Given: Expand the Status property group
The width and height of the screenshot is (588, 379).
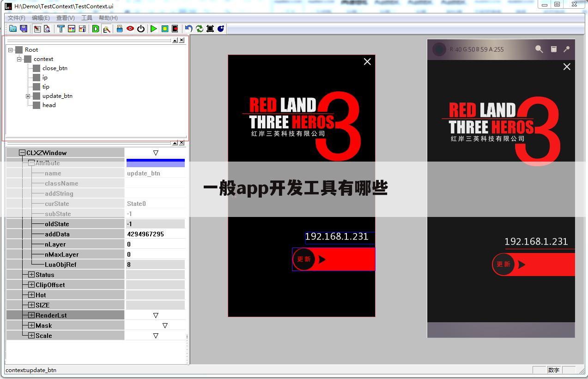Looking at the screenshot, I should tap(31, 275).
